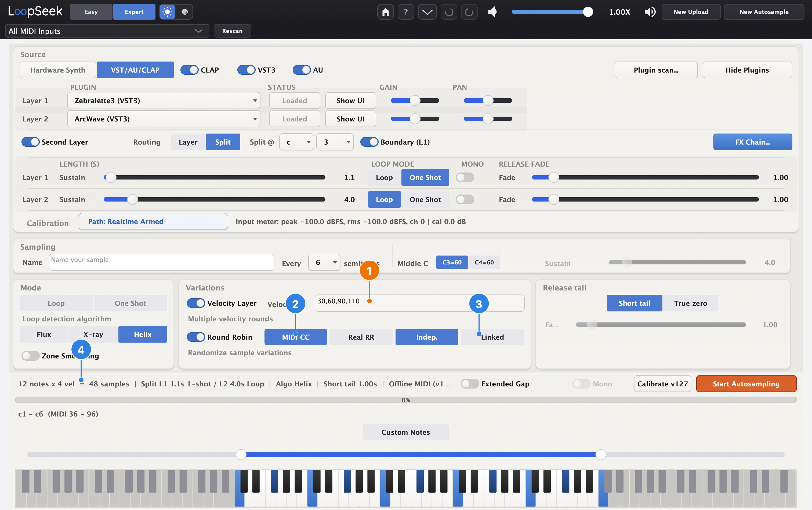
Task: Open Custom Notes
Action: (x=405, y=432)
